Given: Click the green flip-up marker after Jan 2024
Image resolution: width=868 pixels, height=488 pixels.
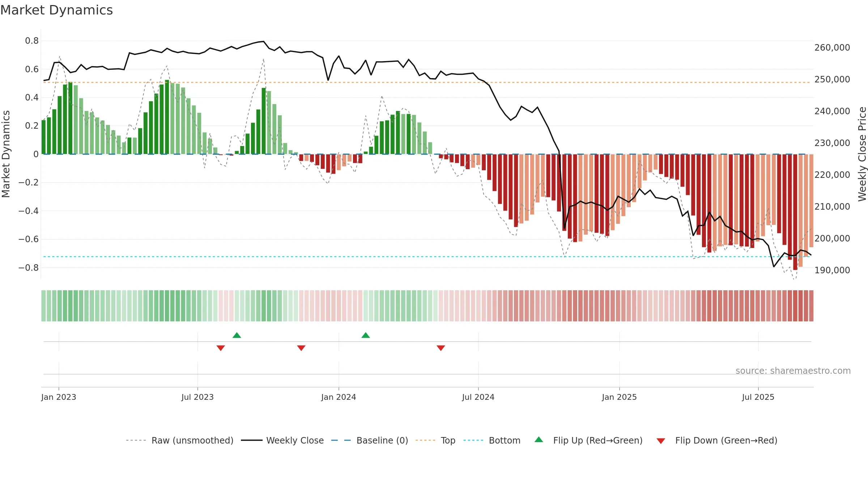Looking at the screenshot, I should tap(366, 335).
